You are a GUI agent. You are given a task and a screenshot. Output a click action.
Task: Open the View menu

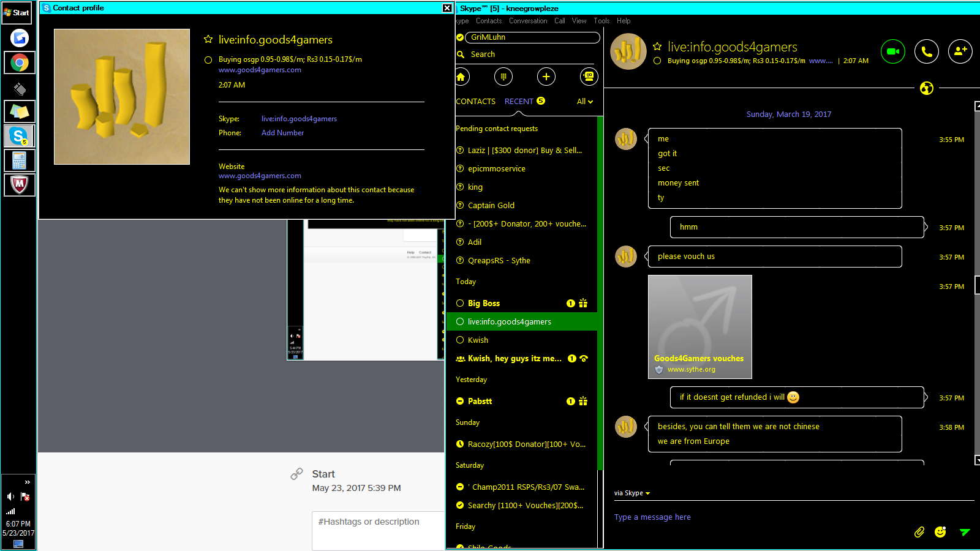[x=579, y=21]
